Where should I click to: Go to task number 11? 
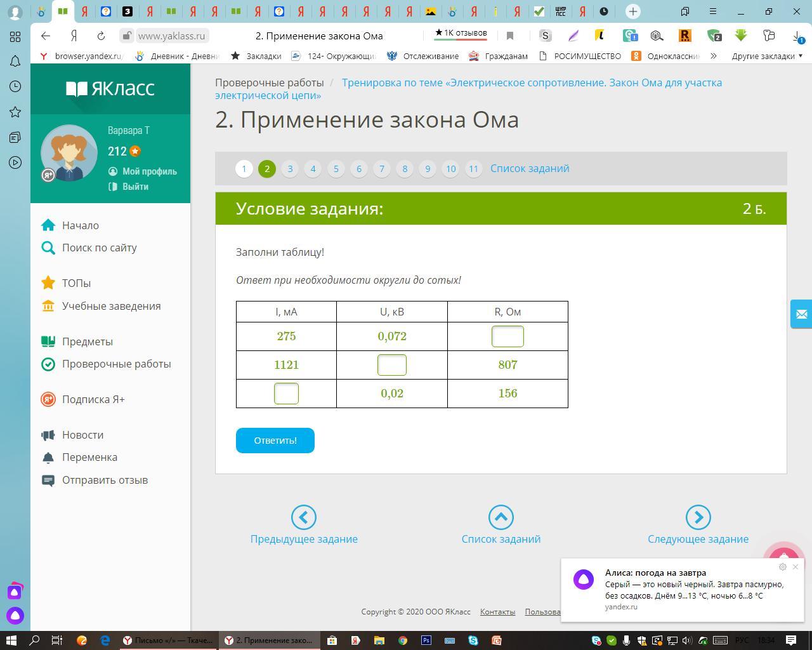click(473, 169)
